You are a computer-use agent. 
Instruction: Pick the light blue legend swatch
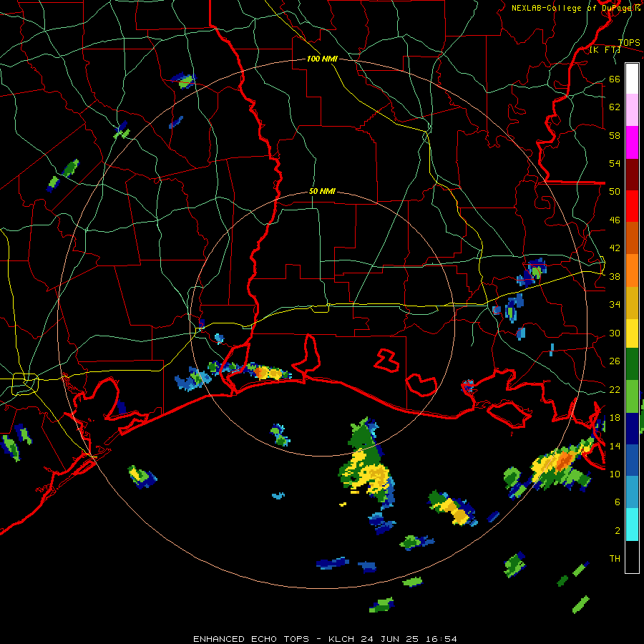632,492
